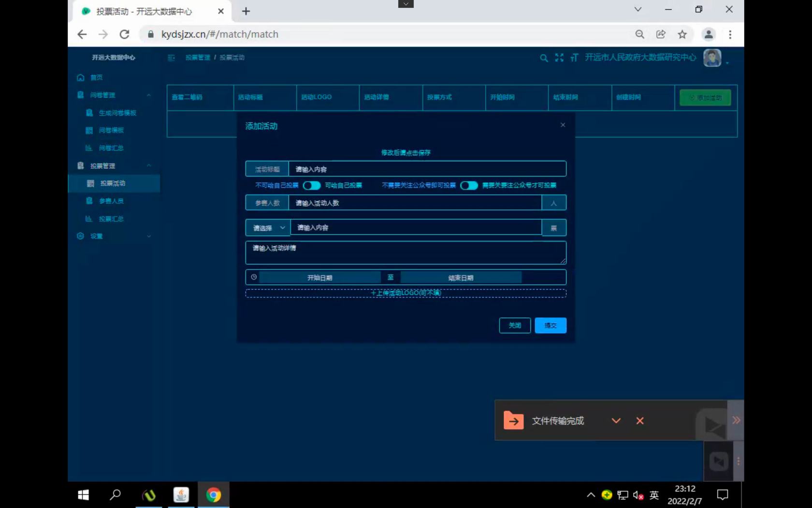Click the search magnifier icon in header
Screen dimensions: 812x508
544,58
